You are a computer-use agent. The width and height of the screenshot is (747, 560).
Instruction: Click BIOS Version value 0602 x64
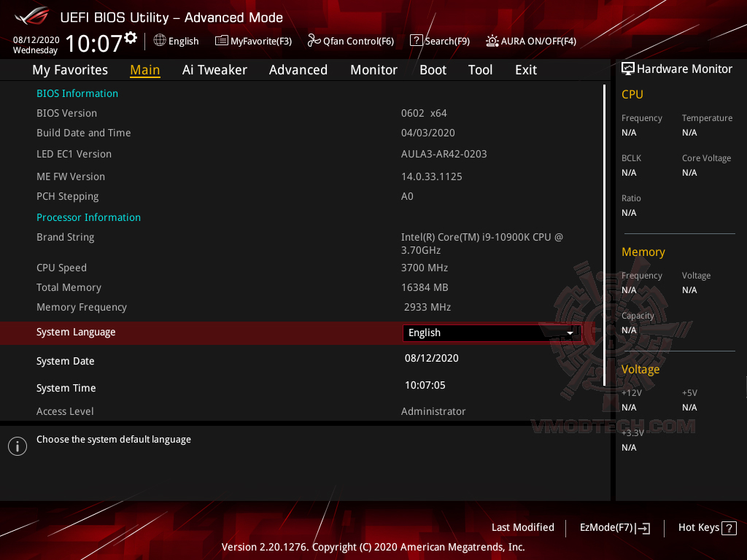[424, 113]
